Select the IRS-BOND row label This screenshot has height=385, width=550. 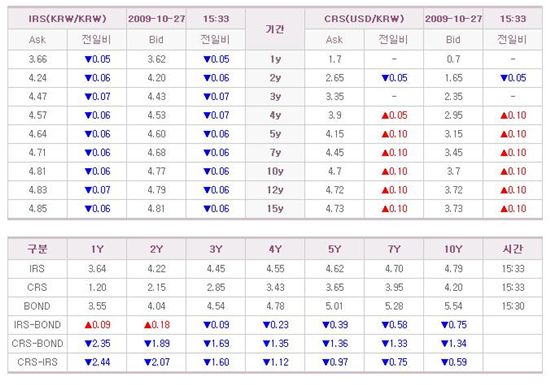click(37, 325)
